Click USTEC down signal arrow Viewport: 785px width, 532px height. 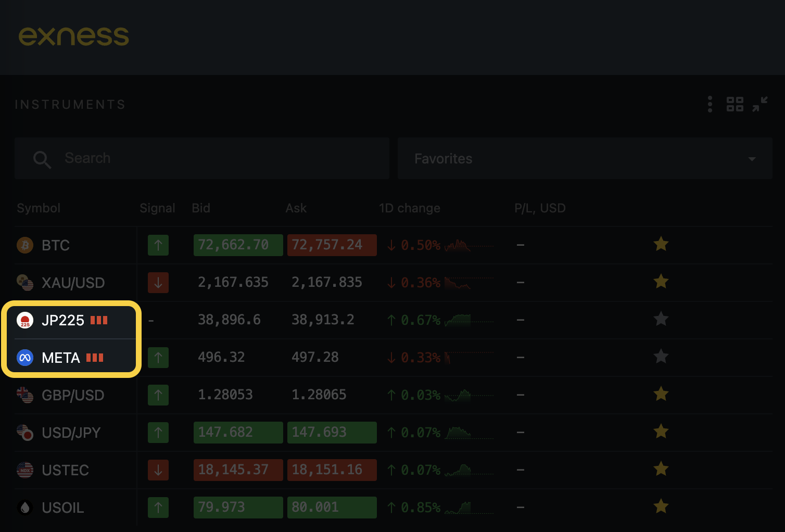tap(158, 470)
